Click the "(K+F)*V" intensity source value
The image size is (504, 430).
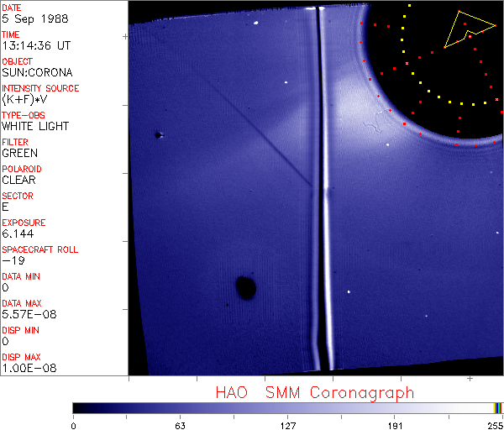coord(24,99)
